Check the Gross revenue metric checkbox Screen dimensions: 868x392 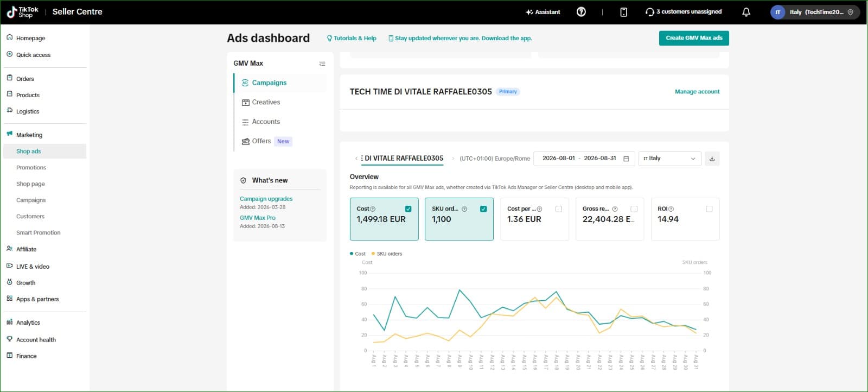tap(634, 209)
